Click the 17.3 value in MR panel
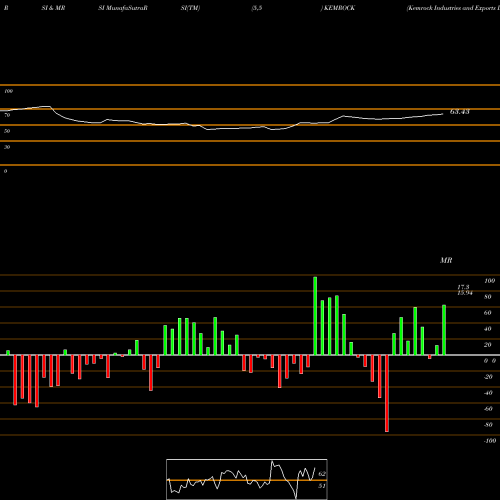The width and height of the screenshot is (500, 500). [x=463, y=287]
